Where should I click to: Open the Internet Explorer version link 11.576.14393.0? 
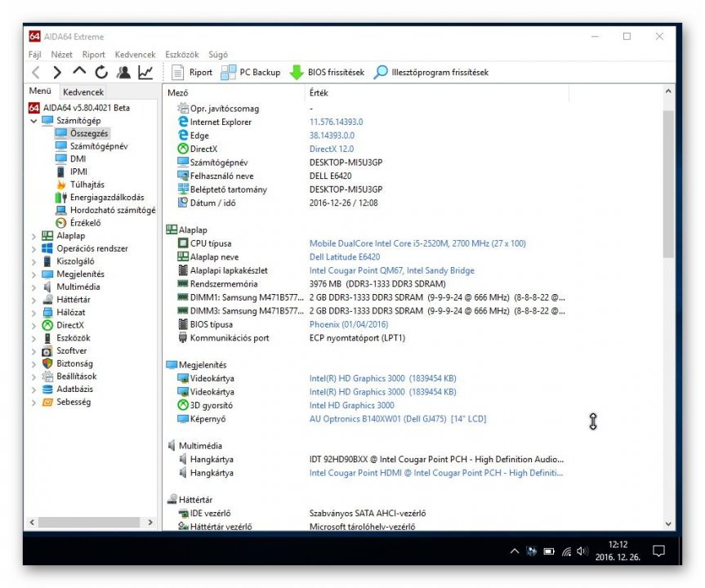pos(336,122)
